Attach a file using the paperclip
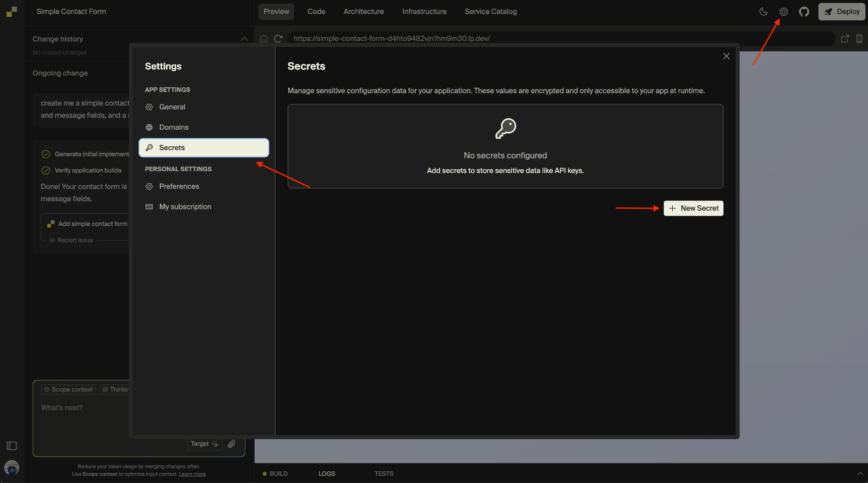The image size is (868, 483). tap(231, 444)
